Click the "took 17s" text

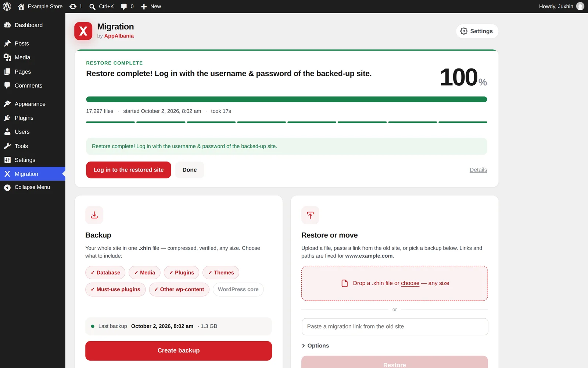pos(221,111)
